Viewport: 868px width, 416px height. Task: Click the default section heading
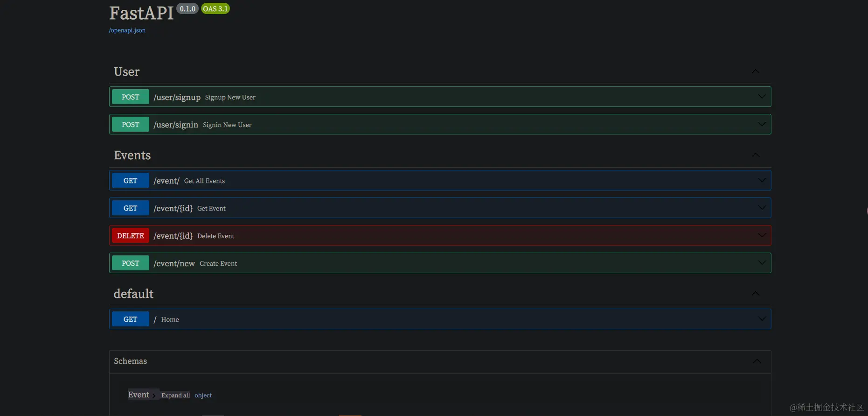[133, 294]
